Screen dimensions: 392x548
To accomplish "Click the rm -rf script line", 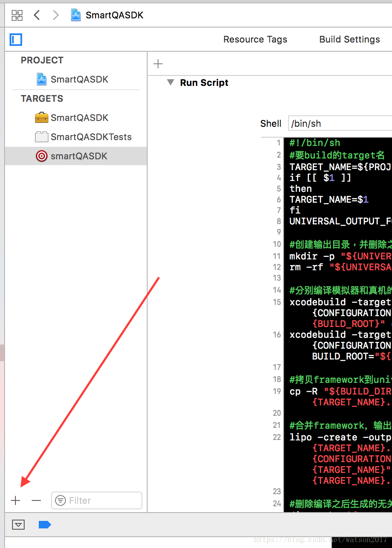I will 340,267.
